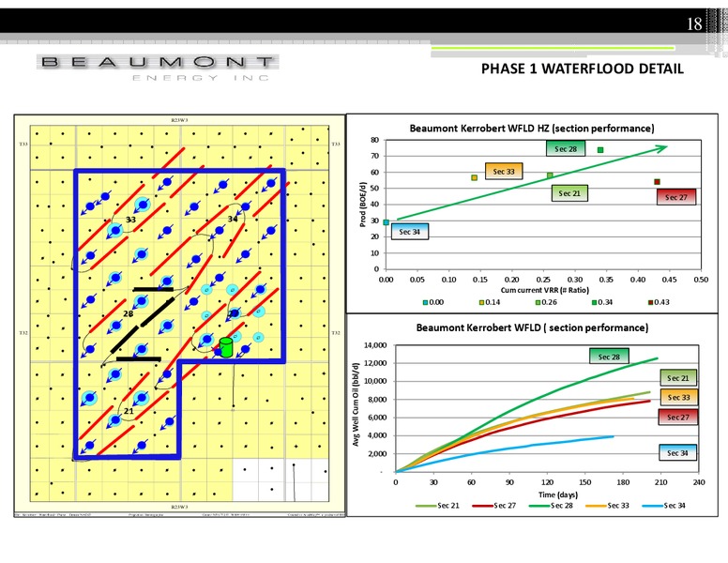
Task: Click the Sec 28 label box in top chart
Action: 566,148
